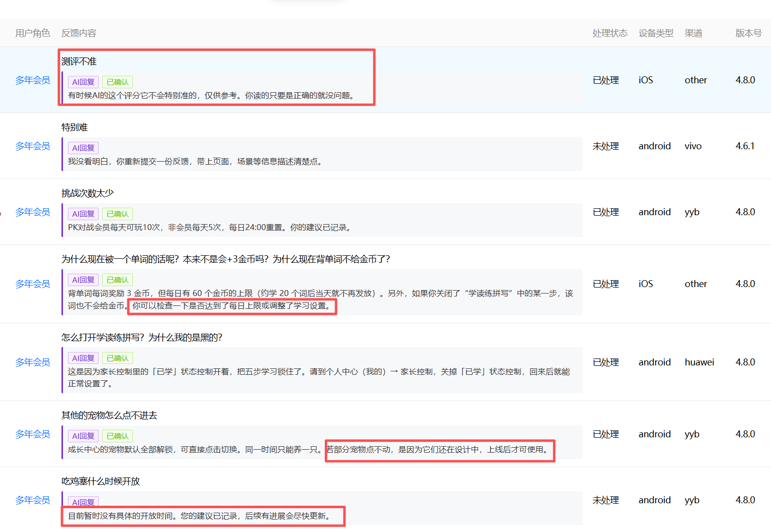Screen dimensions: 771x532
Task: Select the feedback title 其他的宠物怎么点不进去
Action: click(109, 415)
